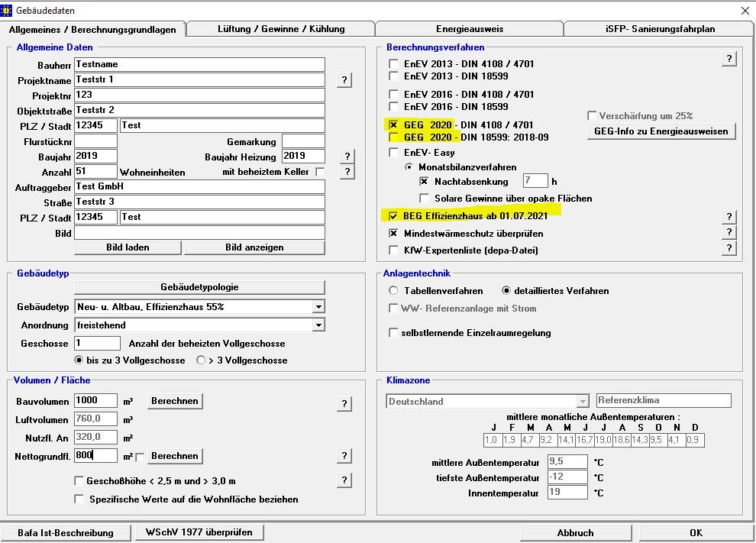Open help for Nettogrundfläche row
Viewport: 756px width, 543px height.
coord(344,456)
